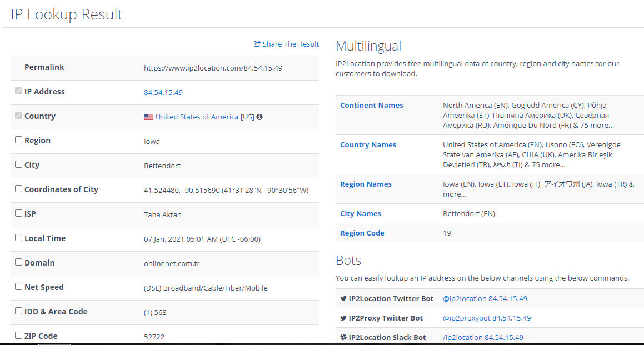This screenshot has width=644, height=345.
Task: Check the Local Time checkbox
Action: pos(18,237)
